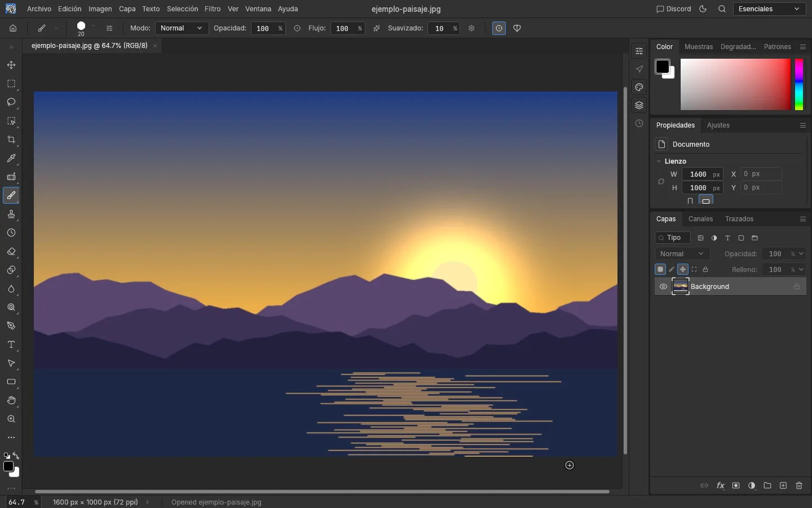Open Layers panel icon in side dock
Viewport: 812px width, 508px height.
coord(639,105)
